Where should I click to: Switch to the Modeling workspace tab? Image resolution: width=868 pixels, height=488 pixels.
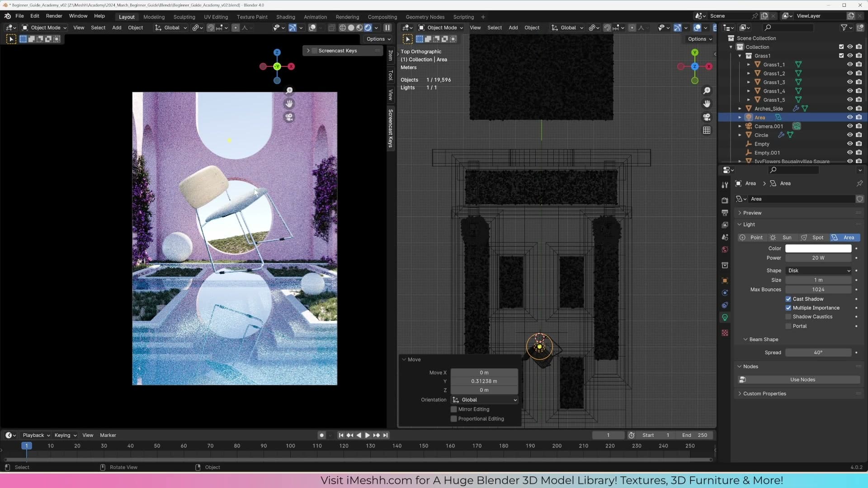pyautogui.click(x=154, y=17)
